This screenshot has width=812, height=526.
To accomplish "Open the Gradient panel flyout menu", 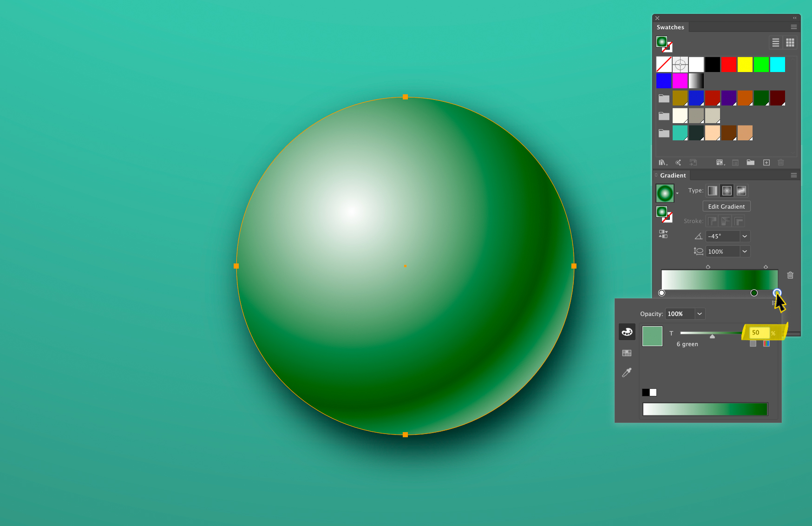I will (x=794, y=175).
